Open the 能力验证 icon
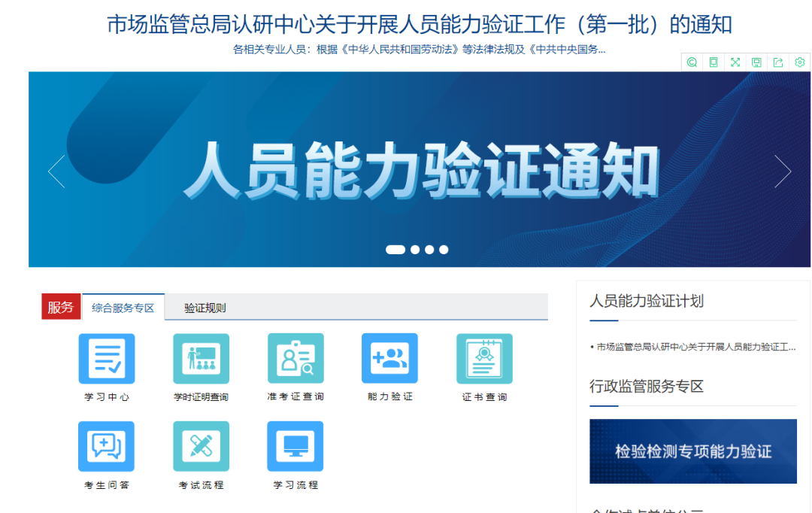The width and height of the screenshot is (812, 513). [389, 359]
